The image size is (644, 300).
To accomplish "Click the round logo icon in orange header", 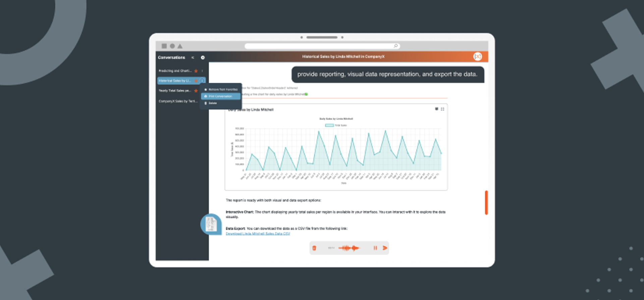I will click(478, 56).
